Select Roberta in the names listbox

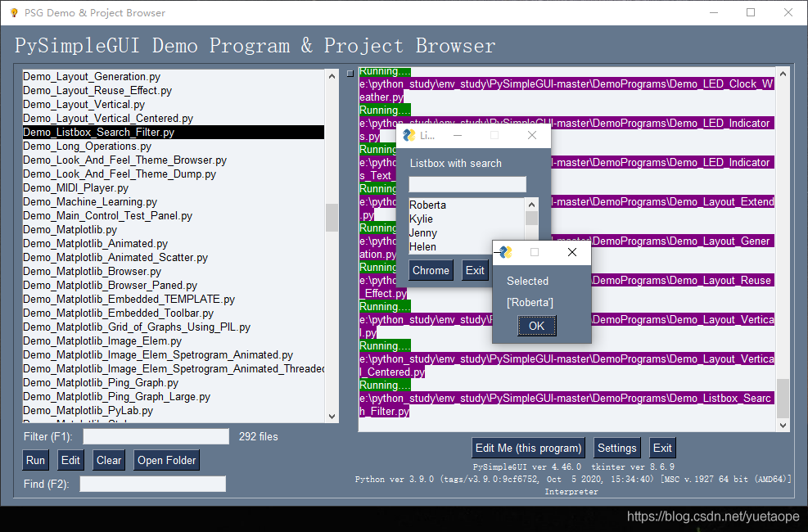[x=467, y=205]
